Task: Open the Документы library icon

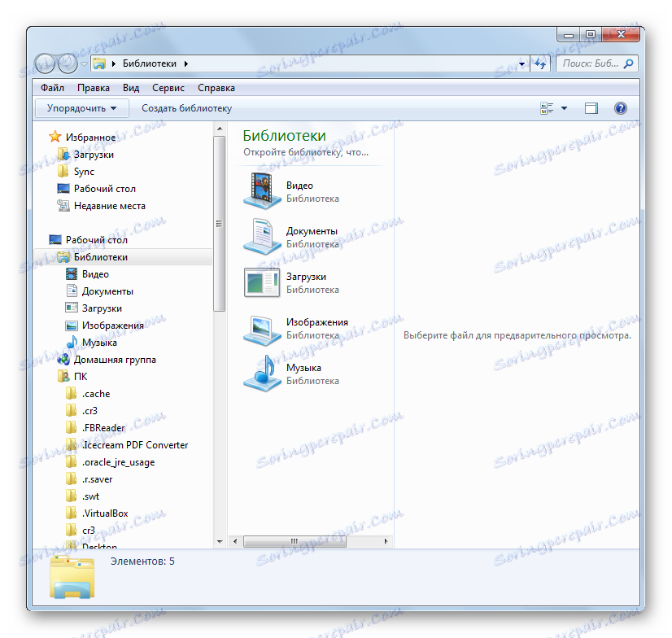Action: [x=262, y=237]
